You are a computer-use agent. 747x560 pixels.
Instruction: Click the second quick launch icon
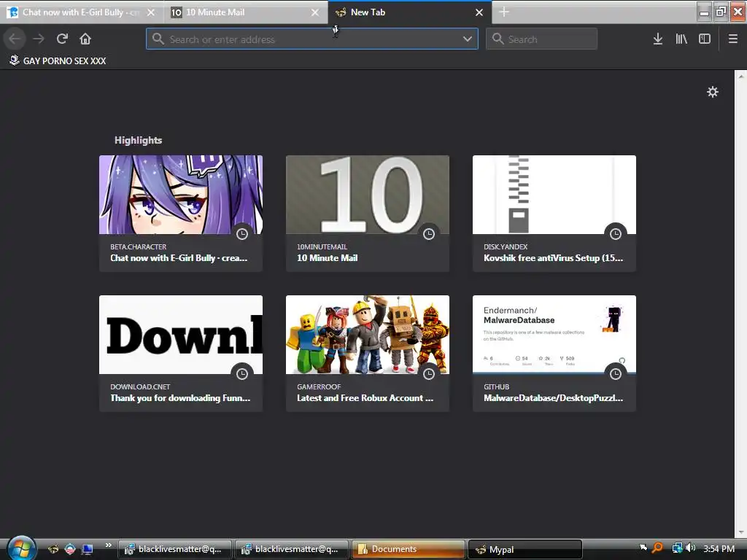coord(70,549)
